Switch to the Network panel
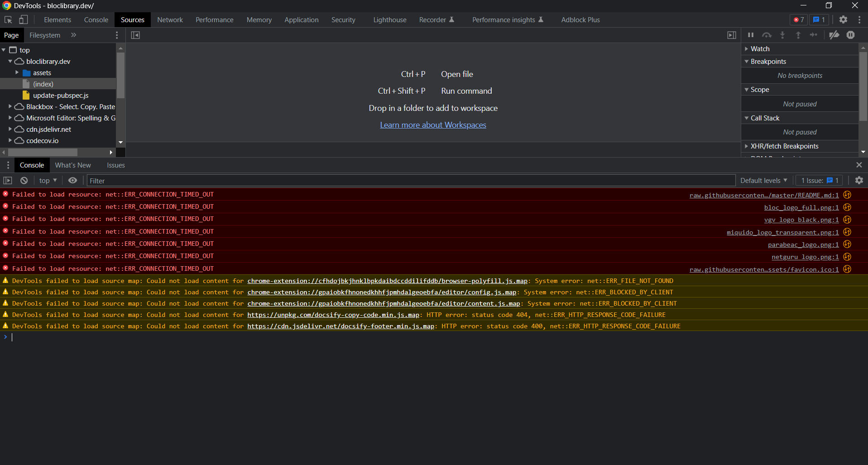Image resolution: width=868 pixels, height=465 pixels. click(x=170, y=19)
